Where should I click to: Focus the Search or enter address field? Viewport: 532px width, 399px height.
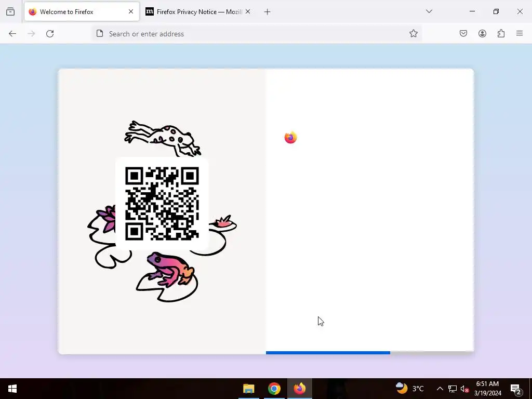[x=256, y=34]
